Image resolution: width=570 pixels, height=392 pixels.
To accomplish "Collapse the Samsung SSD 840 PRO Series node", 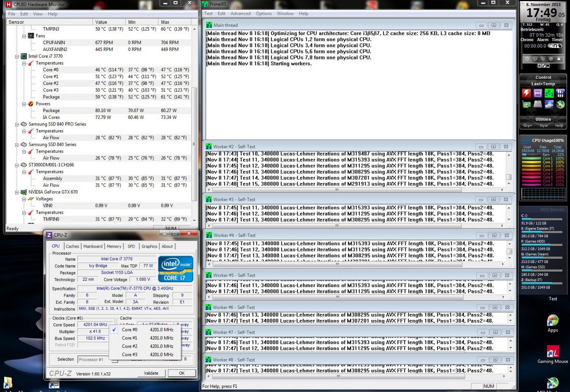I will coord(17,124).
